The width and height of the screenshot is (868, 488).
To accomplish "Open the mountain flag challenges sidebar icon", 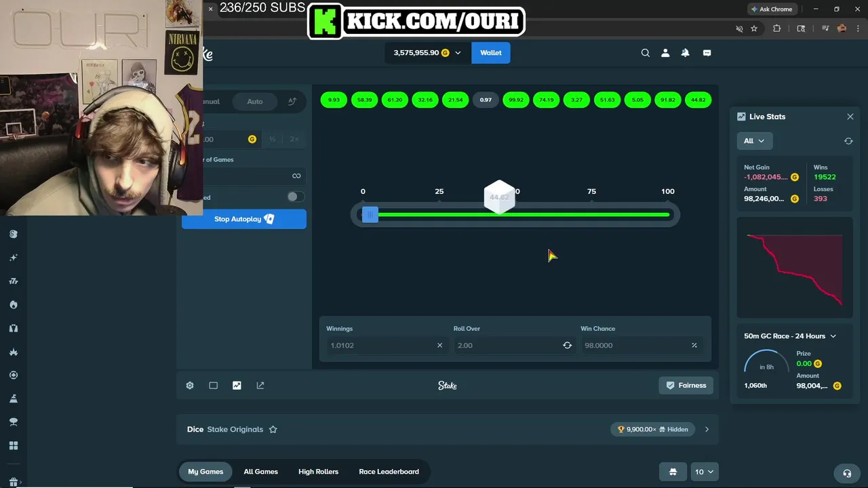I will [x=13, y=399].
